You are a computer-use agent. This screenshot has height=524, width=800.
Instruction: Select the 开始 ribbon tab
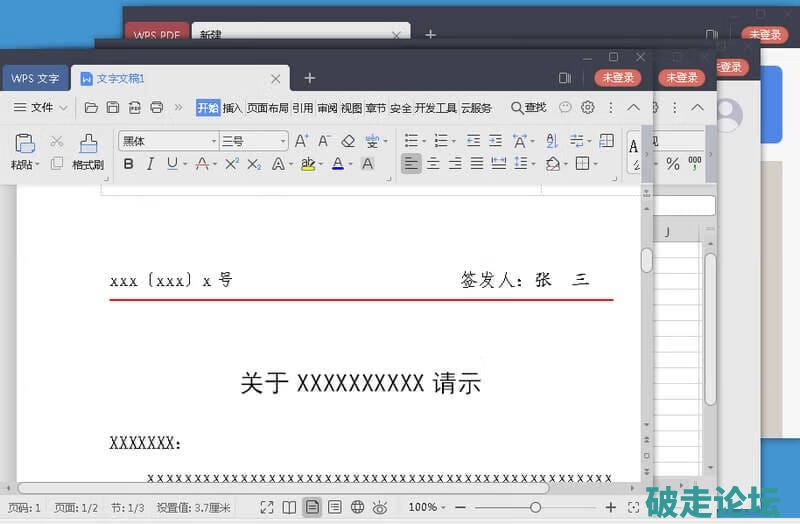pos(208,108)
